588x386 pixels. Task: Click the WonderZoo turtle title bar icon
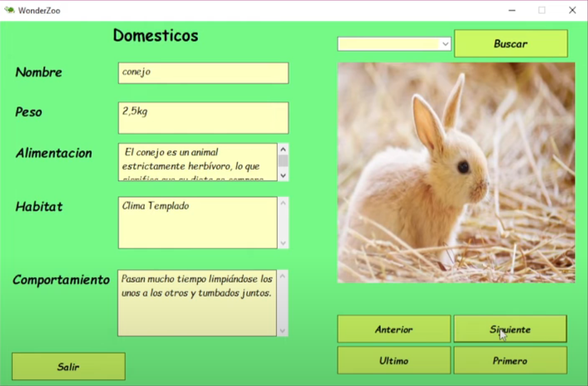(x=9, y=10)
